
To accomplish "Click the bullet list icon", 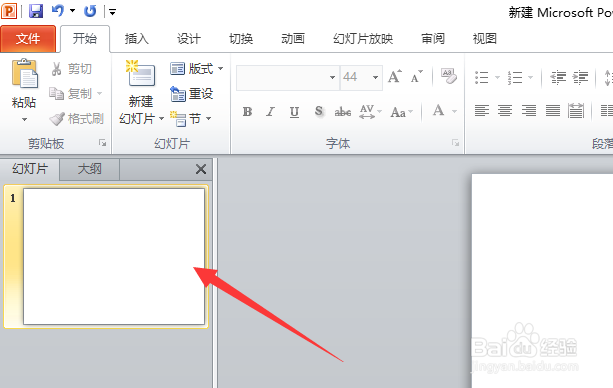I will [482, 77].
